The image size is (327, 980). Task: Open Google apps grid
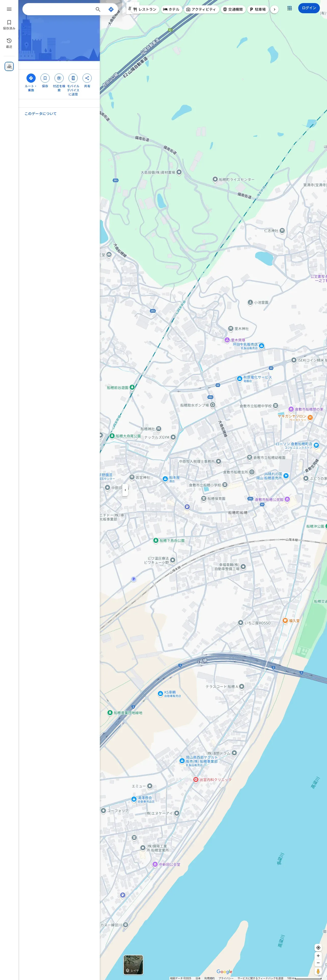tap(290, 8)
